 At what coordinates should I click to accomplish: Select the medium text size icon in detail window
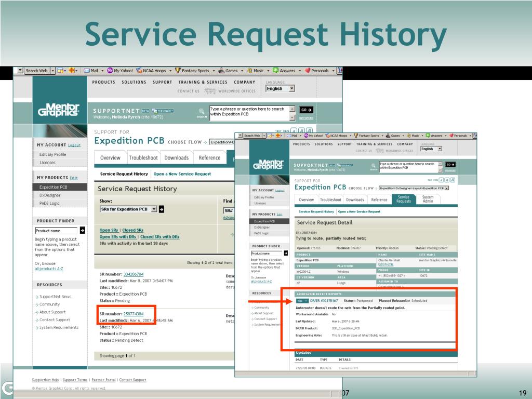point(447,180)
